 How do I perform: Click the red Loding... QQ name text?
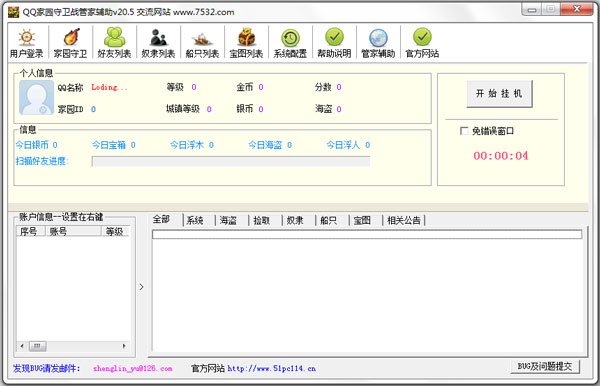pos(109,87)
